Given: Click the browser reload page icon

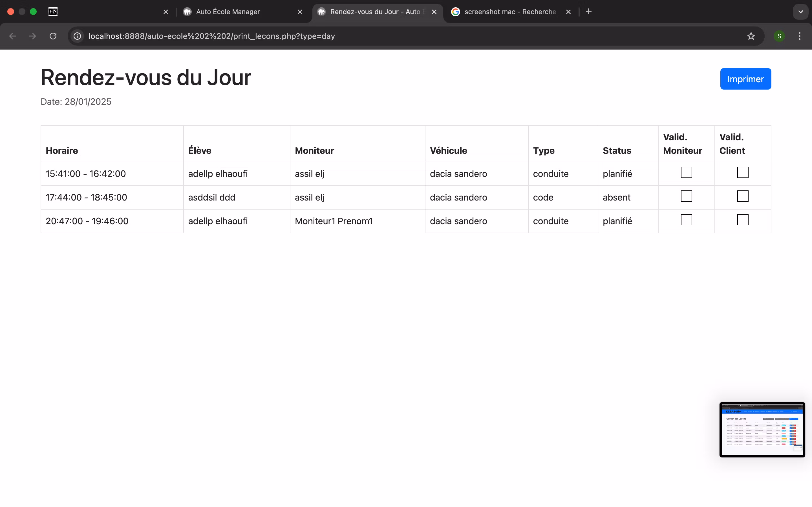Looking at the screenshot, I should (53, 36).
